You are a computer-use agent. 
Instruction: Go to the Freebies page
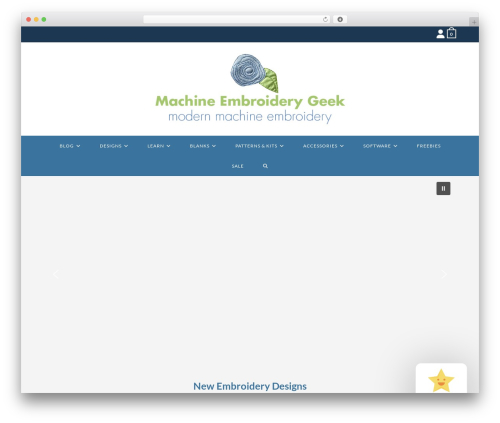tap(429, 146)
